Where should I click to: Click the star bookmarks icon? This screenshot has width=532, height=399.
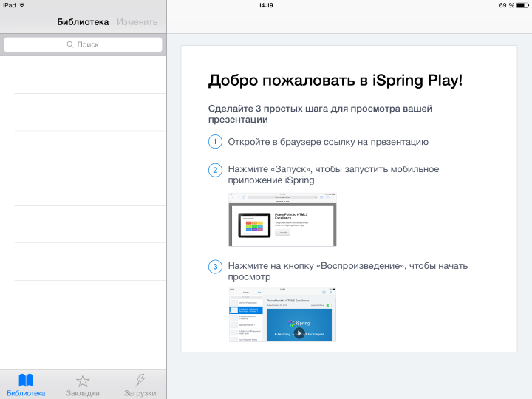[x=83, y=381]
